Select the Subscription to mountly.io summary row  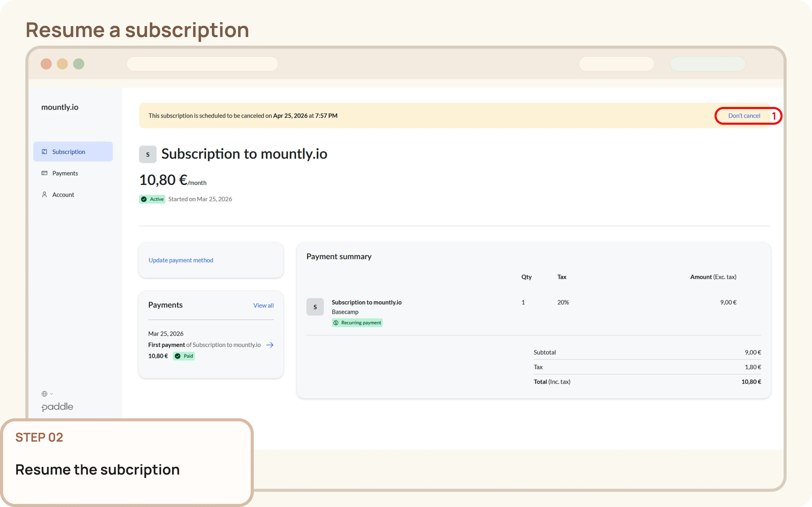366,302
